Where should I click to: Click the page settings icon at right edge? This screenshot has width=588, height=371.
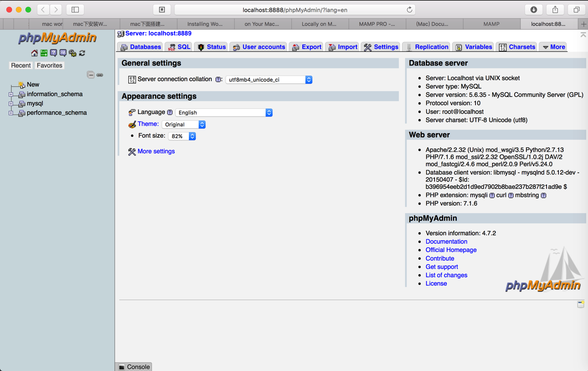pyautogui.click(x=580, y=304)
